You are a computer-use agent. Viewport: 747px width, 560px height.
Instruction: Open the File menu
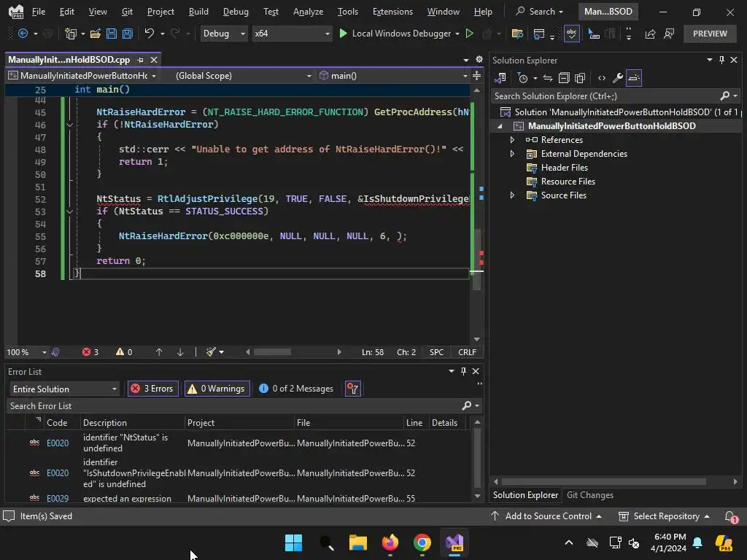point(39,12)
